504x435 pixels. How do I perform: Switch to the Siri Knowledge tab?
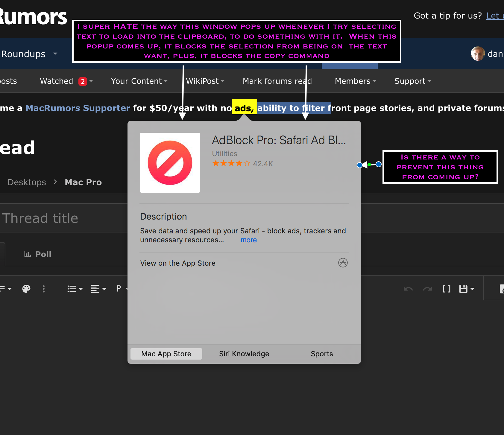point(244,354)
